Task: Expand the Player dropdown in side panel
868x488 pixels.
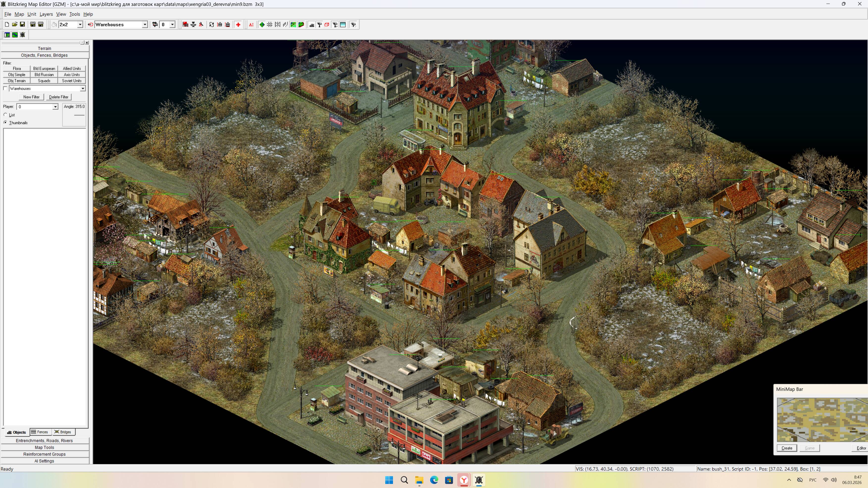Action: point(55,107)
